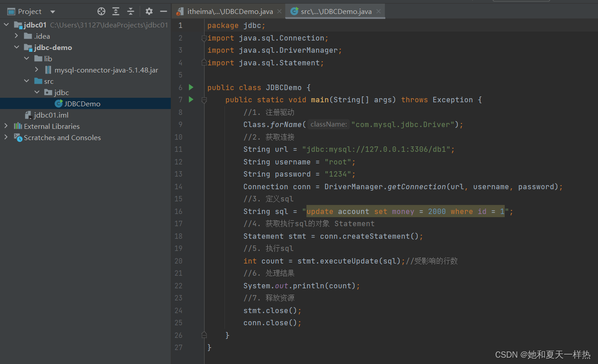
Task: Click line number 16 in gutter
Action: (x=178, y=211)
